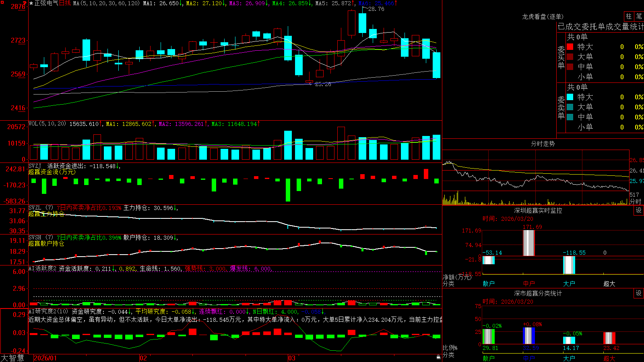Click the 25.26 low price label
644x362 pixels.
click(323, 84)
